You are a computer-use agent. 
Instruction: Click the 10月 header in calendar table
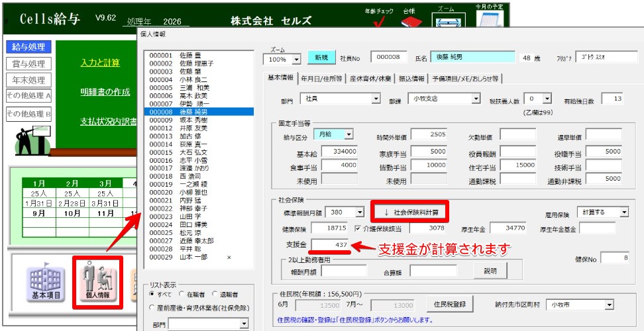tap(72, 213)
